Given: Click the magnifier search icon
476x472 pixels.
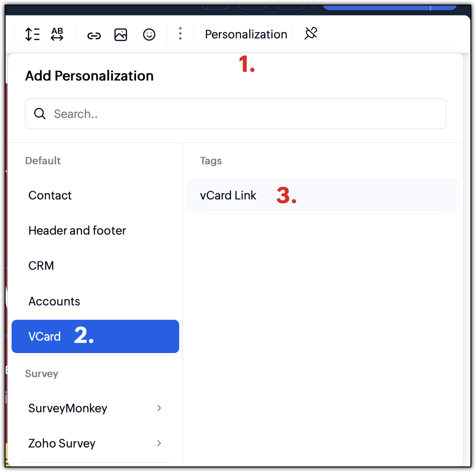Looking at the screenshot, I should [40, 114].
